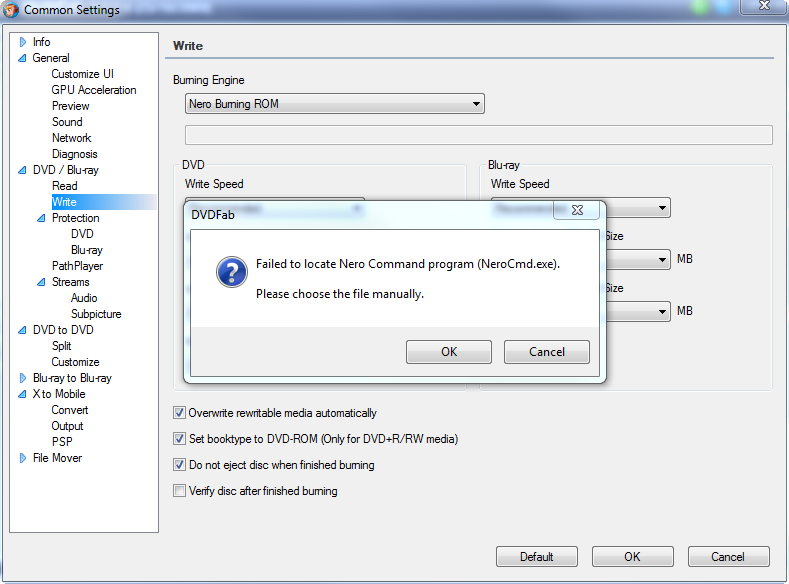Select PSP under X to Mobile
Viewport: 789px width, 584px height.
tap(62, 442)
